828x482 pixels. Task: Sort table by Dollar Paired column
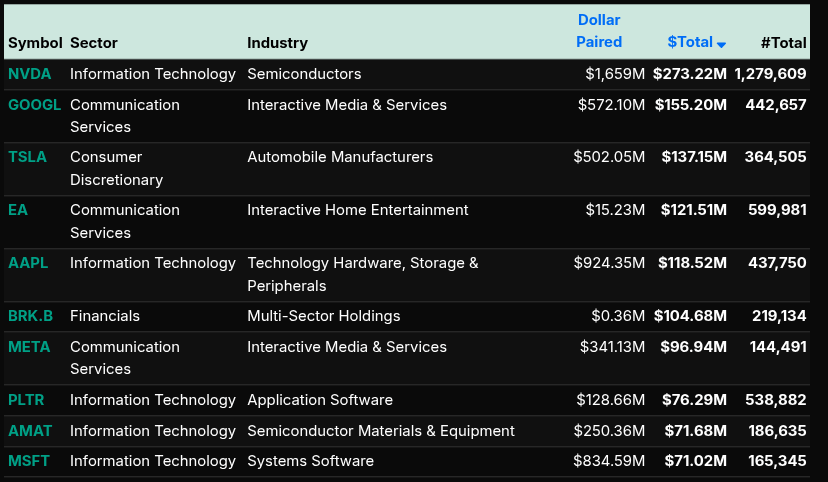(599, 31)
